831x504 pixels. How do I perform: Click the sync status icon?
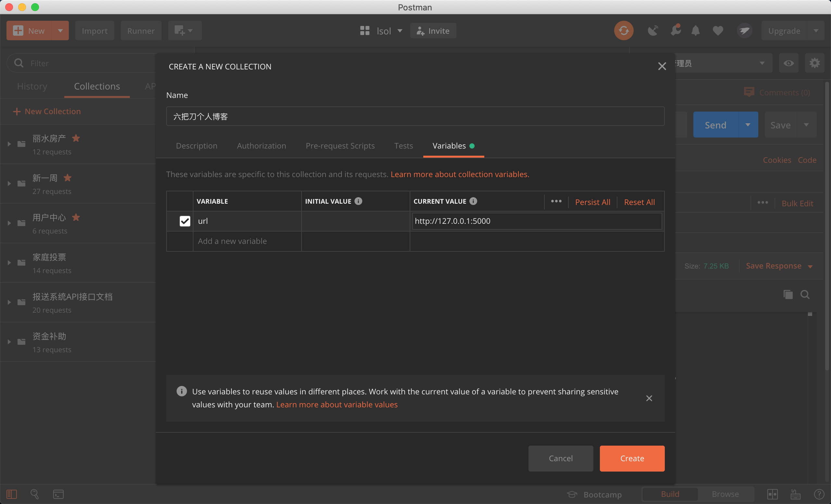click(624, 31)
